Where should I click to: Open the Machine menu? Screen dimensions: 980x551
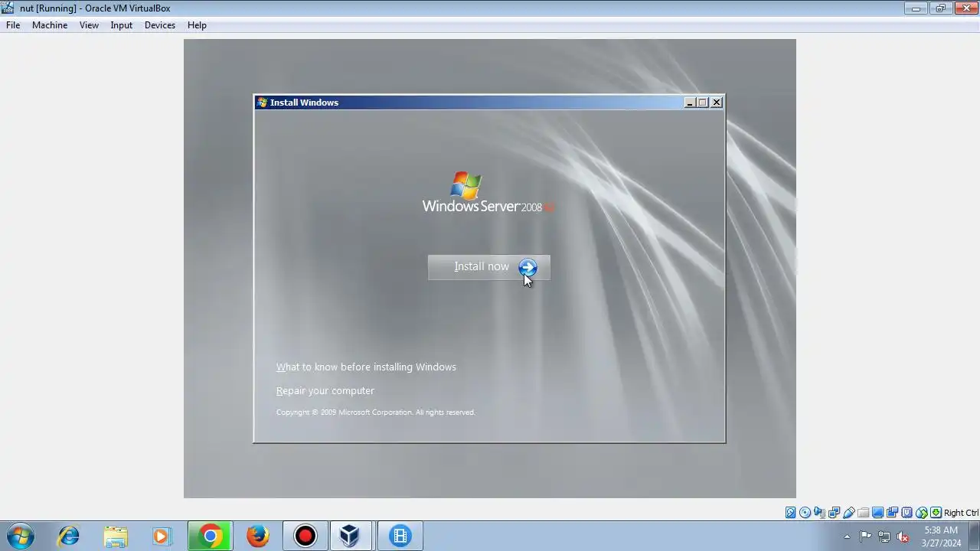pos(50,25)
